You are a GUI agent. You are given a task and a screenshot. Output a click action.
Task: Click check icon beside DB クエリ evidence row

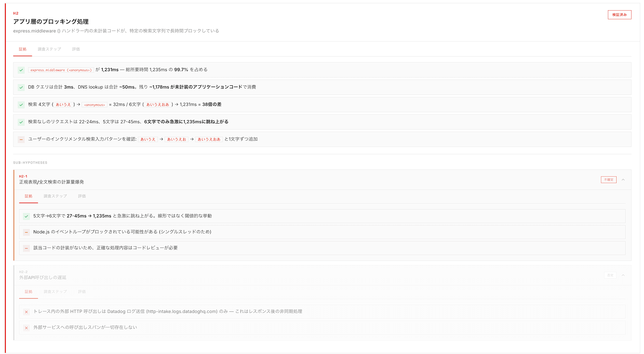[x=21, y=87]
